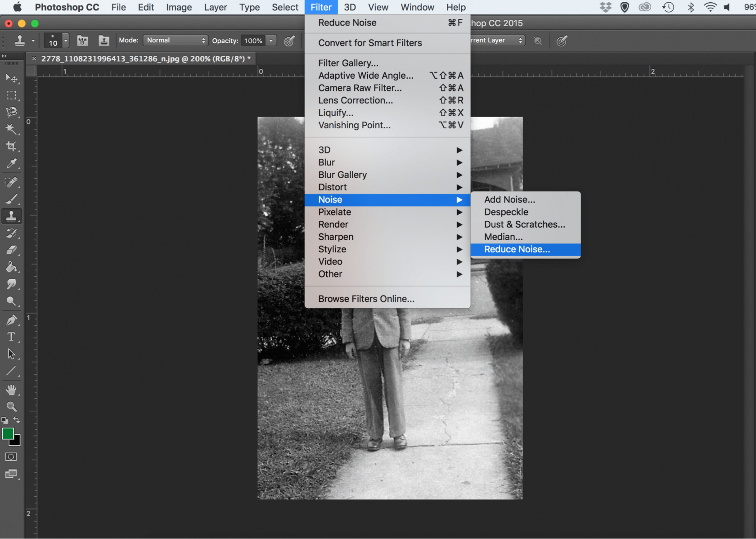The height and width of the screenshot is (539, 756).
Task: Grab the Hand tool
Action: coord(12,390)
